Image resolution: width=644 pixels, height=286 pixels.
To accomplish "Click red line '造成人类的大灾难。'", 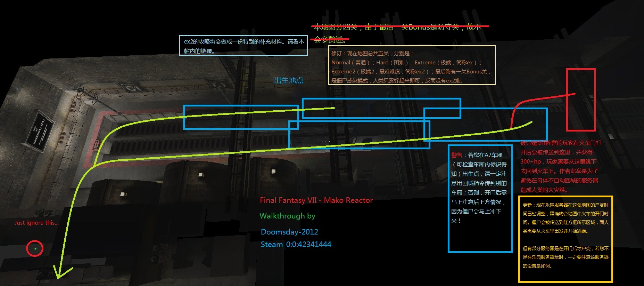I will pos(544,190).
